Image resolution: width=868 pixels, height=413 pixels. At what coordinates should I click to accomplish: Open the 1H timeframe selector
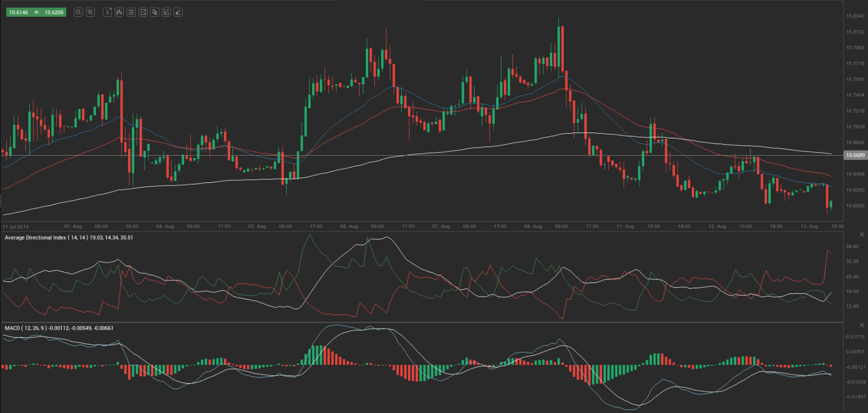(x=108, y=12)
